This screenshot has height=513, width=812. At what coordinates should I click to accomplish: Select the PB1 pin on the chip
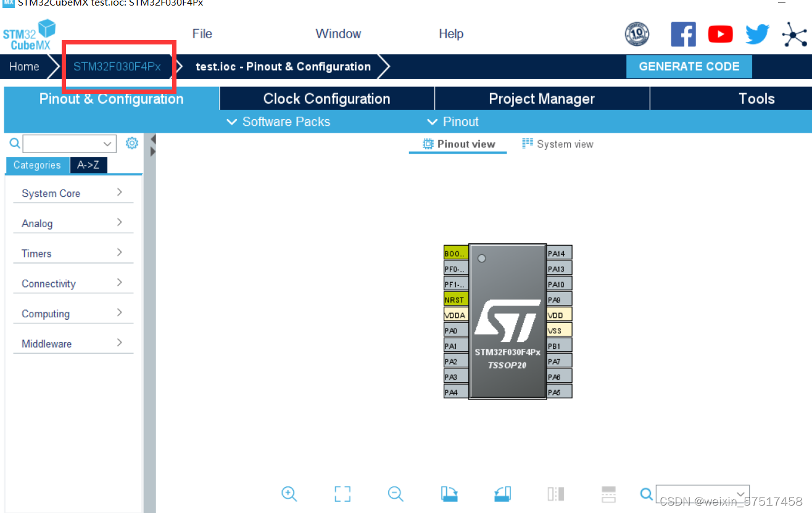tap(560, 345)
